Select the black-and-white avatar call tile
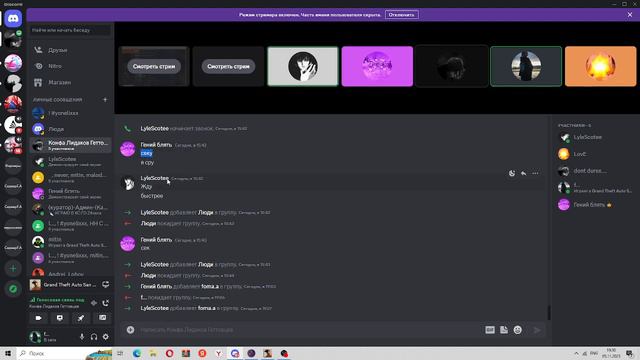The height and width of the screenshot is (360, 640). [303, 66]
